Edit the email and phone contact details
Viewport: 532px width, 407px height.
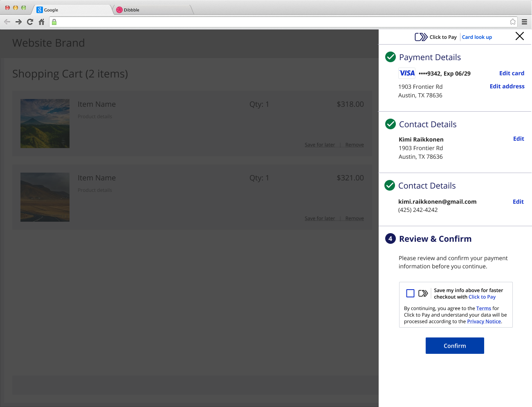[518, 202]
